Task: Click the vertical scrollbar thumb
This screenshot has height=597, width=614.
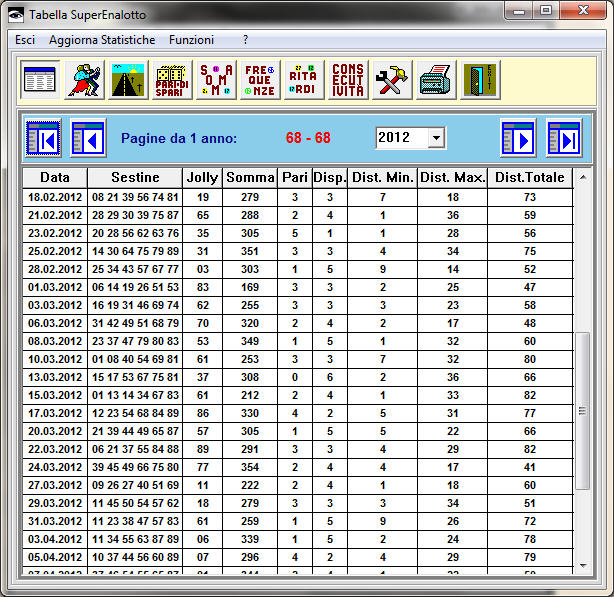Action: [583, 411]
